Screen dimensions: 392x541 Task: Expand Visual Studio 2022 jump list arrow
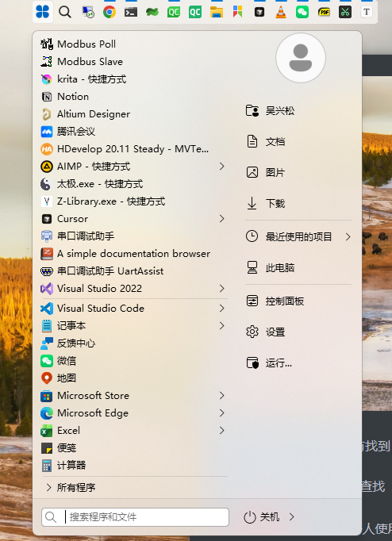[222, 289]
